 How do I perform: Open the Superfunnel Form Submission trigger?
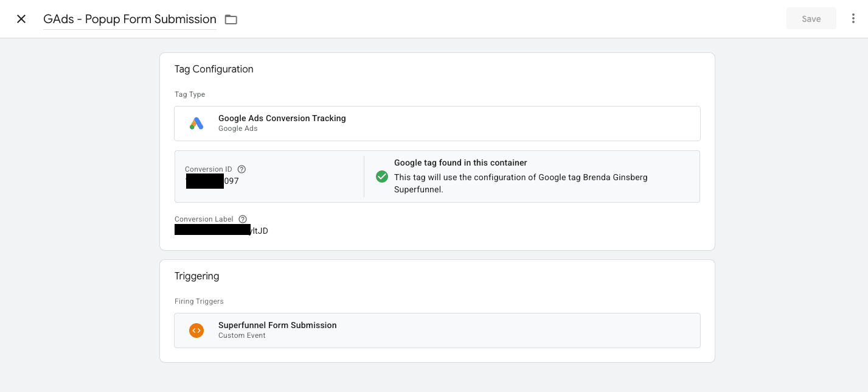pos(437,331)
